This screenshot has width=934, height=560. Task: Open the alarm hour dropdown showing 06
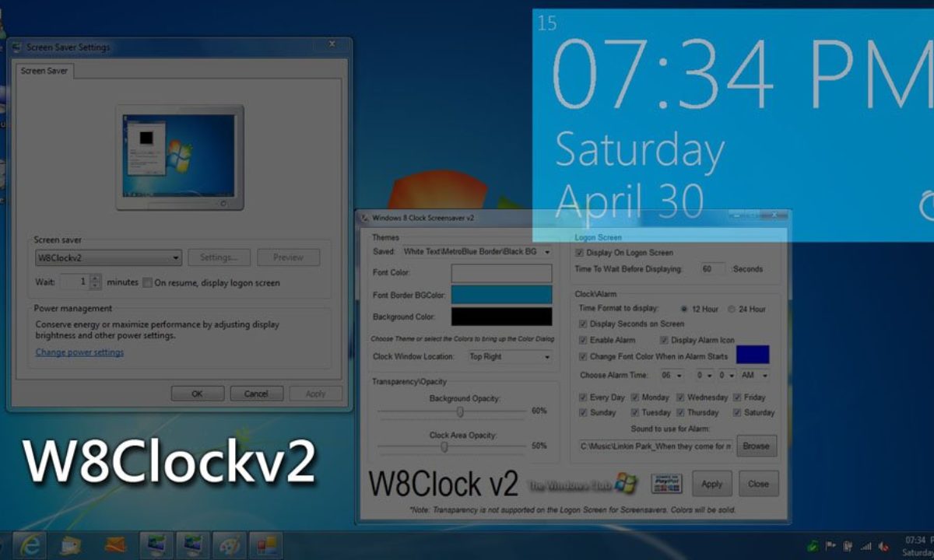tap(671, 375)
